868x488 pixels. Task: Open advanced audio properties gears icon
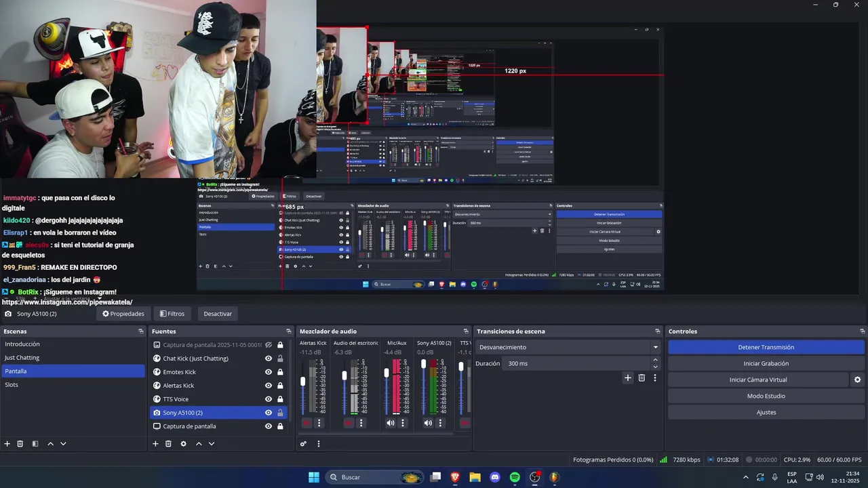tap(303, 444)
